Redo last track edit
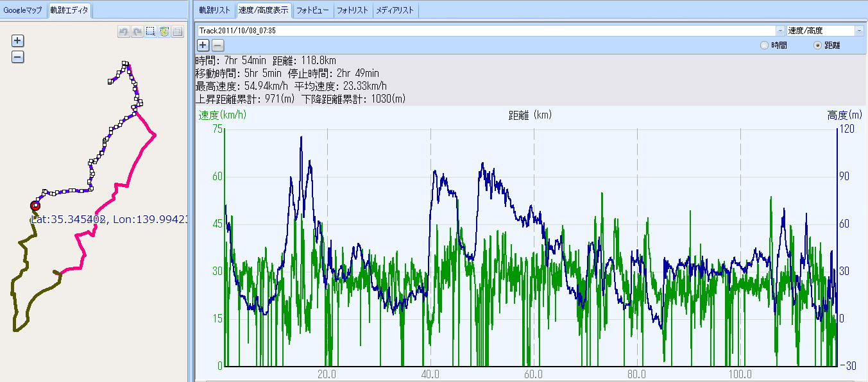868x382 pixels. click(137, 31)
